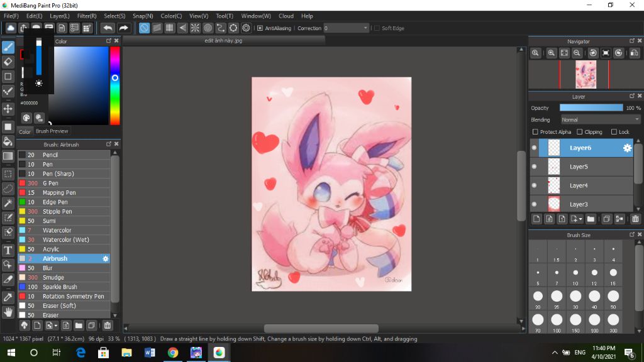Turn snap off in the toolbar
This screenshot has height=362, width=644.
tap(144, 28)
